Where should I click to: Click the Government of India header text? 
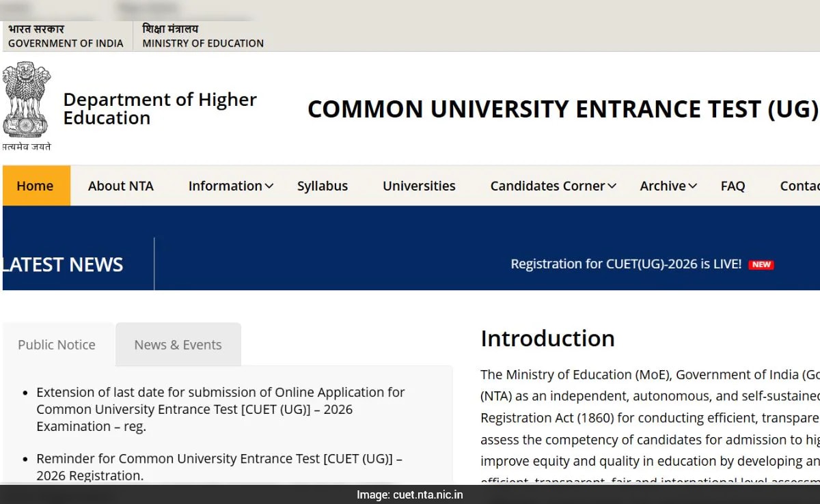click(x=66, y=43)
